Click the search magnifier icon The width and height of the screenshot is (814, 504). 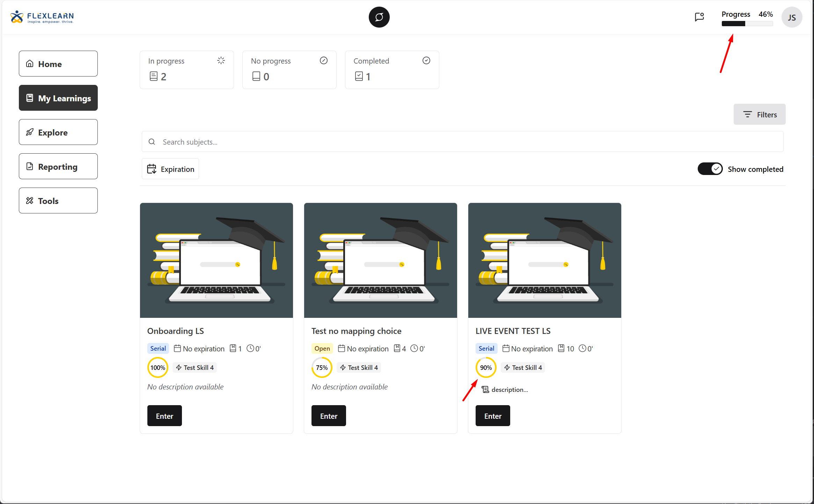pyautogui.click(x=152, y=142)
